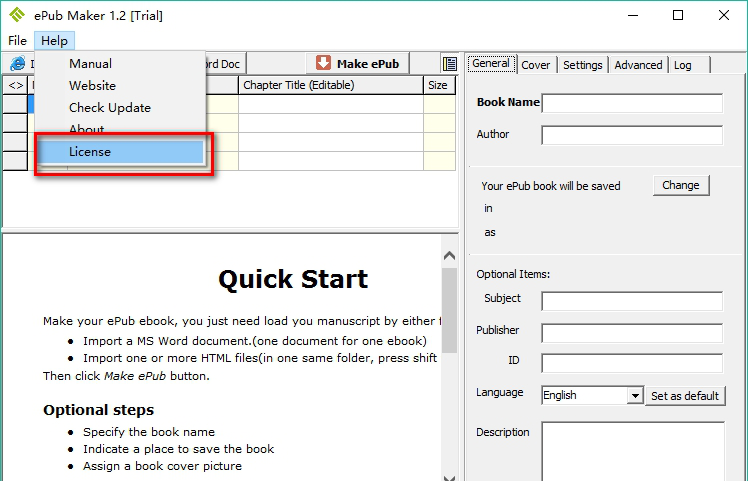
Task: Toggle the panel layout icon beside Make ePub
Action: (x=449, y=63)
